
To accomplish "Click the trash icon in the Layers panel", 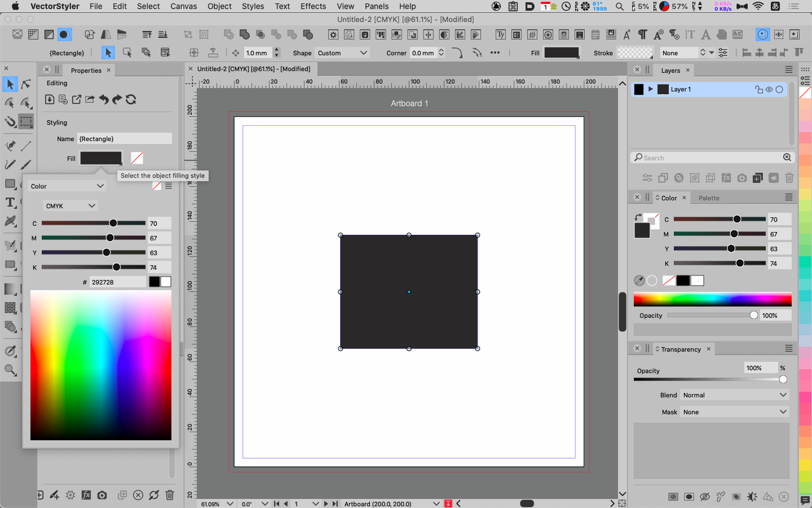I will (789, 178).
